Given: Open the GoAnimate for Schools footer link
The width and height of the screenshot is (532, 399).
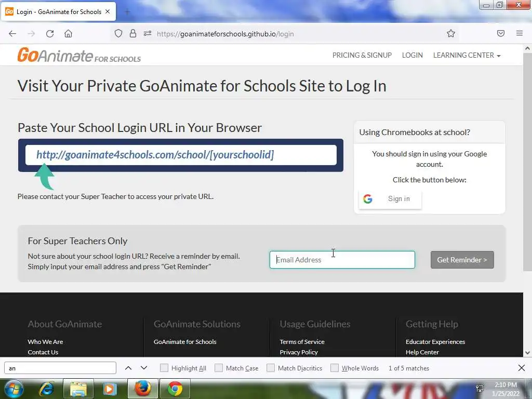Looking at the screenshot, I should click(x=185, y=342).
